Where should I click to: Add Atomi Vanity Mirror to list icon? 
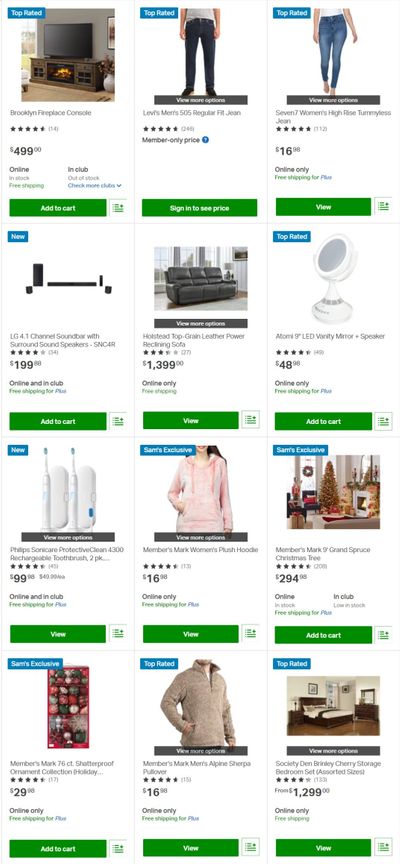coord(383,421)
